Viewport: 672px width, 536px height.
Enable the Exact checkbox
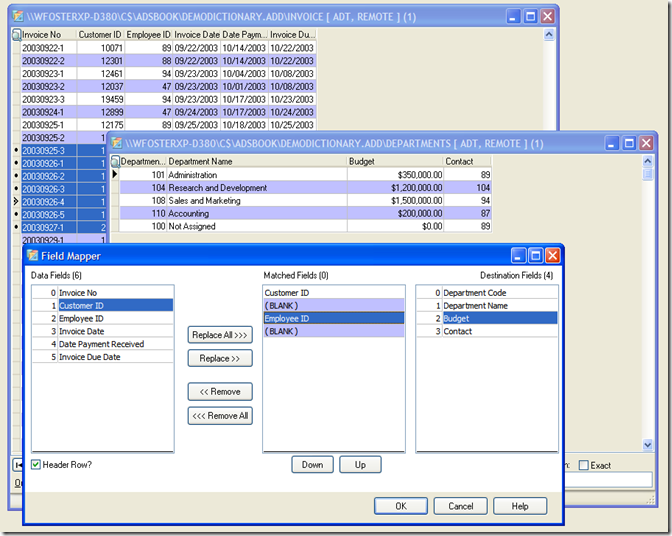coord(582,465)
